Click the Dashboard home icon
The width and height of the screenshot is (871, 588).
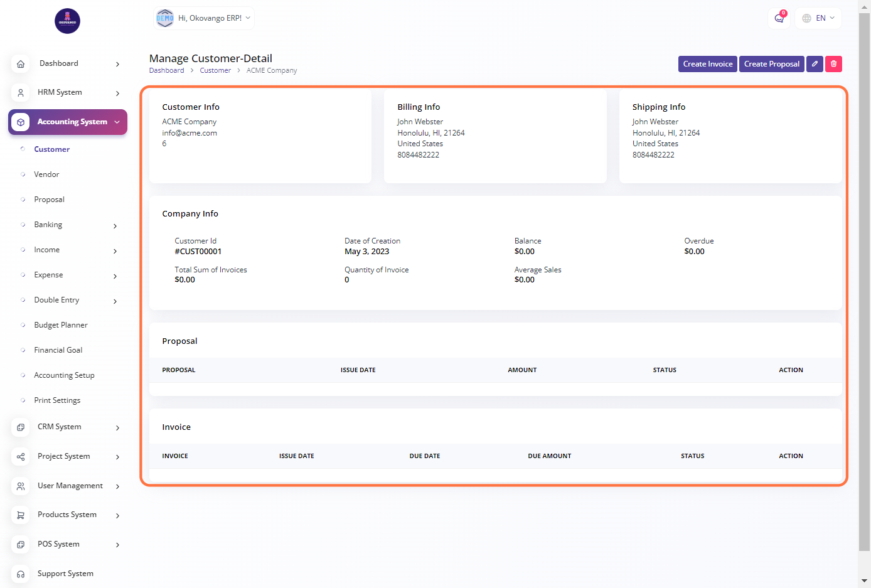coord(21,64)
